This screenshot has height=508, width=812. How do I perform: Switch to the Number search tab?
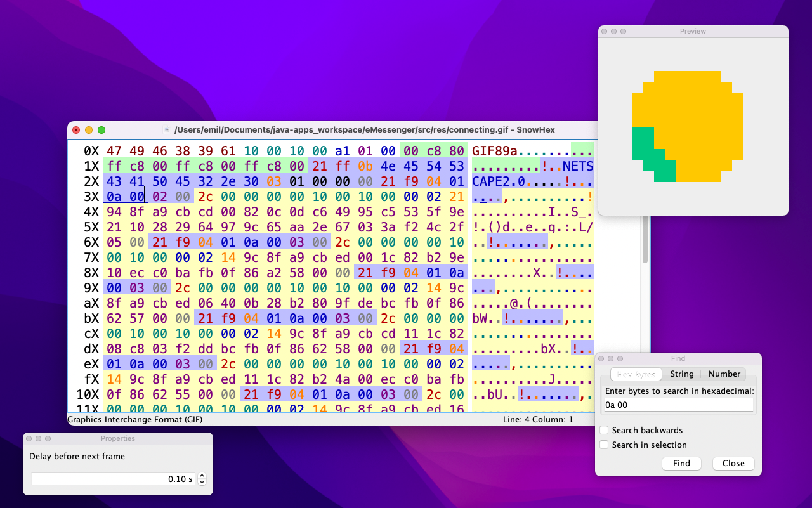click(724, 374)
